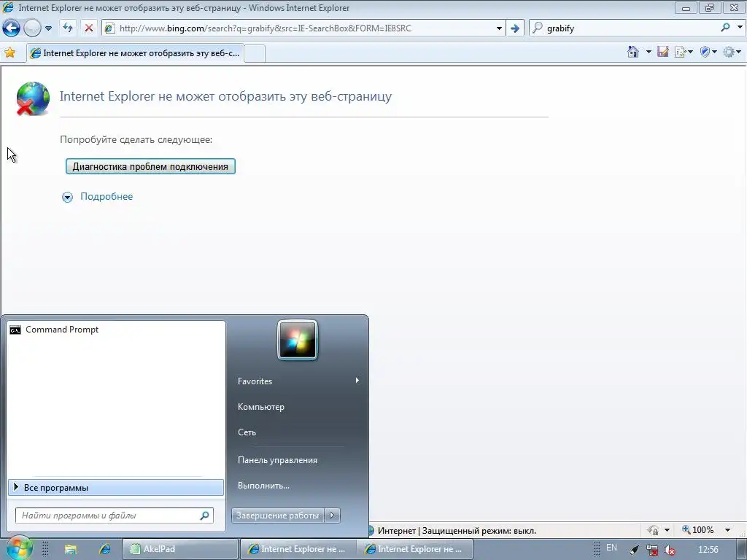This screenshot has height=560, width=747.
Task: Launch Internet Explorer quick launch icon
Action: point(105,549)
